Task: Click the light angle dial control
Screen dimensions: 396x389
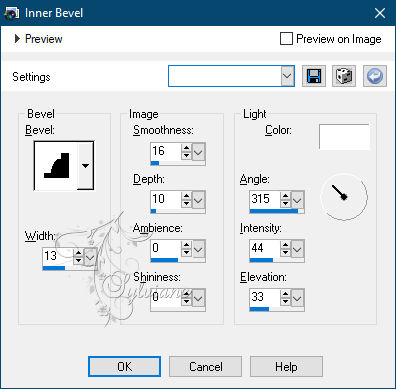Action: point(344,197)
